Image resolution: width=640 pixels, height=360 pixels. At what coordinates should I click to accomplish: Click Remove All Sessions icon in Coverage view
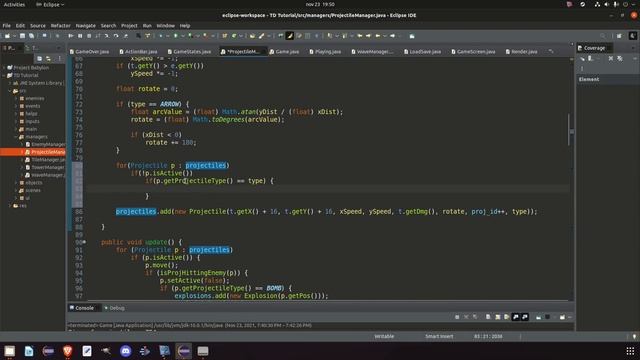(x=620, y=58)
